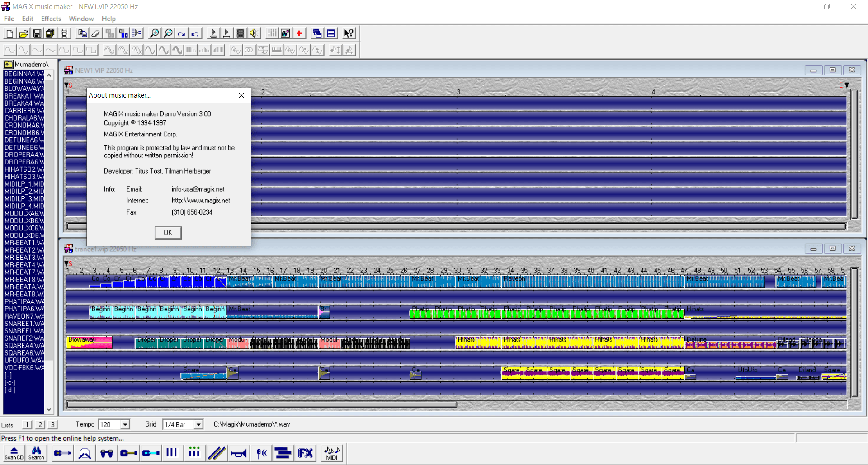Toggle the audio output speaker control
This screenshot has height=465, width=868.
(x=254, y=33)
